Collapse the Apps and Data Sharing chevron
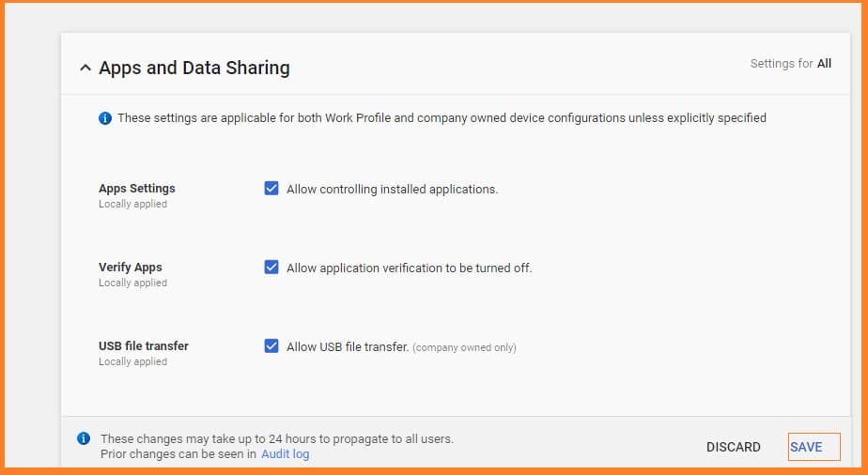This screenshot has height=475, width=868. (x=85, y=69)
